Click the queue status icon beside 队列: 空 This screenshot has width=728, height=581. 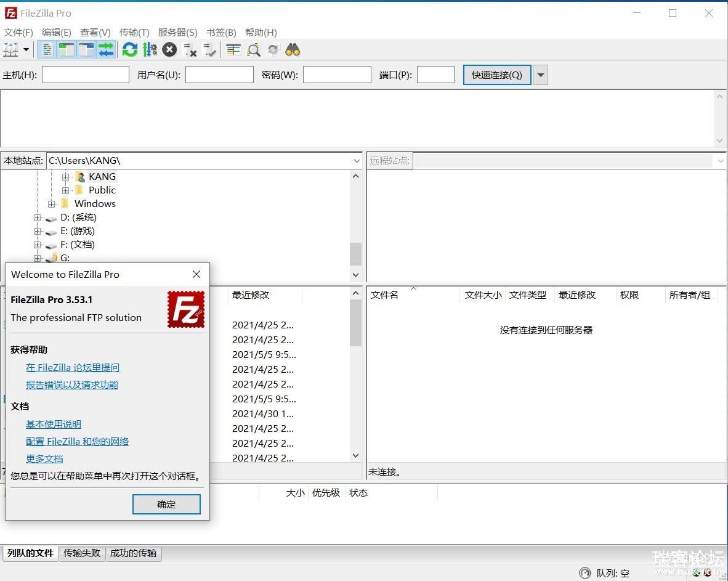585,573
